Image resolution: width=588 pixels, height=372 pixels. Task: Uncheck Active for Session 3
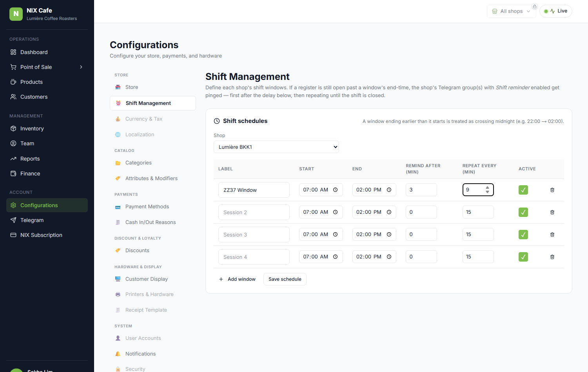point(523,235)
